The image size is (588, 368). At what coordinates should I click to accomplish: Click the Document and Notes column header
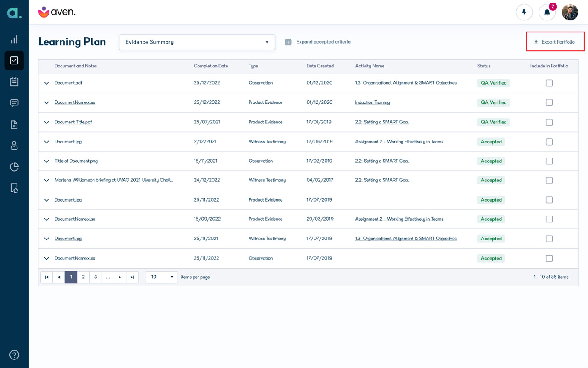(x=76, y=66)
